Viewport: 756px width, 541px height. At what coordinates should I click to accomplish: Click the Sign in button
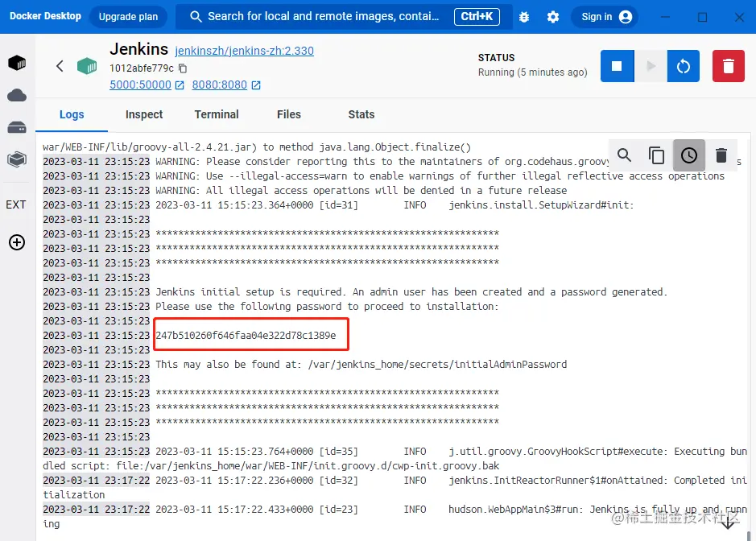(605, 17)
